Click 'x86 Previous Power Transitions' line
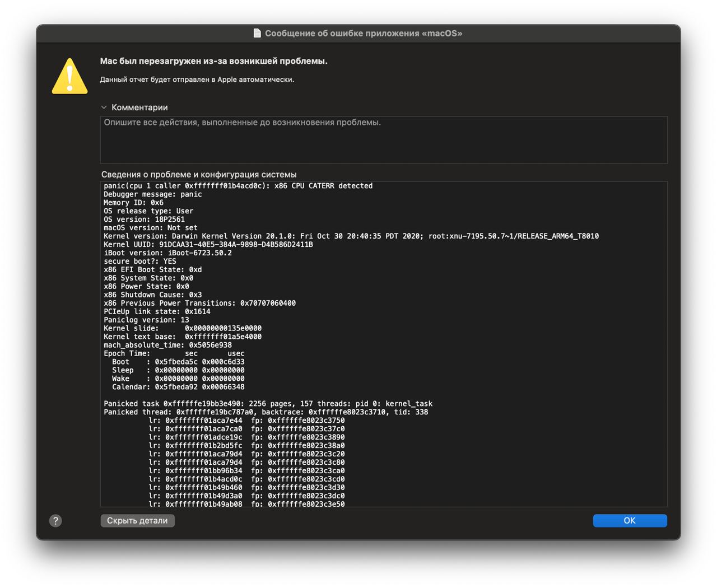The width and height of the screenshot is (717, 588). 200,304
